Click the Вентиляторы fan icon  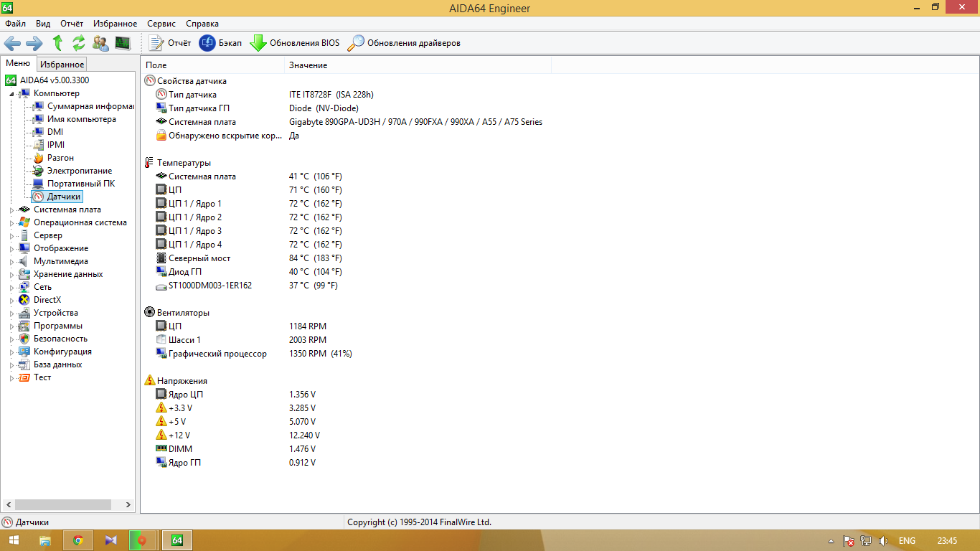coord(150,313)
